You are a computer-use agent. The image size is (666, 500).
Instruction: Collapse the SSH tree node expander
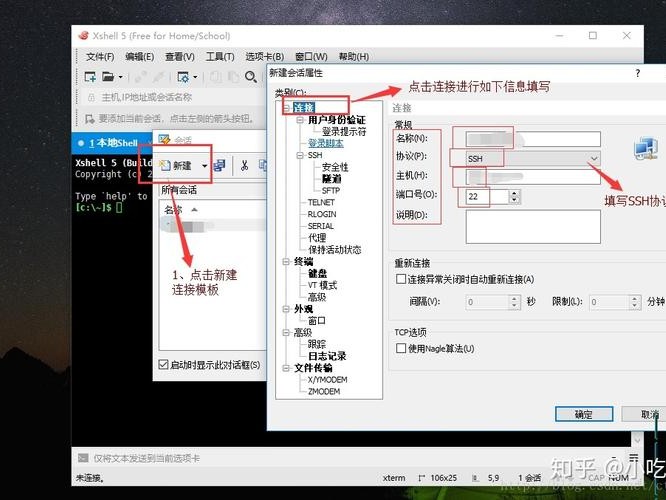pos(300,155)
